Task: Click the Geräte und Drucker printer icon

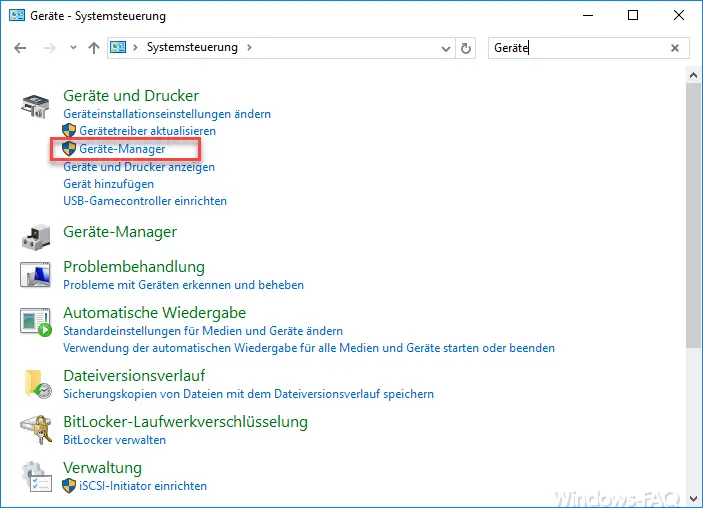Action: [35, 106]
